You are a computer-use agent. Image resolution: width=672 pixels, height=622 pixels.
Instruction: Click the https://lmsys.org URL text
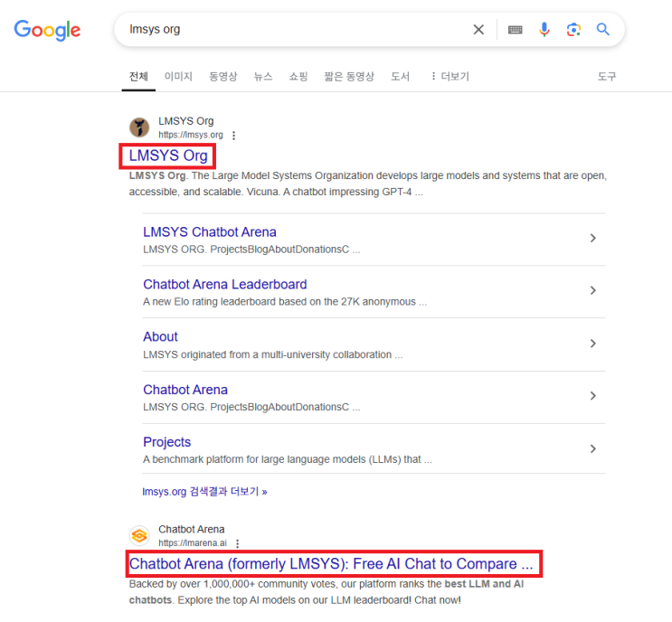point(191,135)
